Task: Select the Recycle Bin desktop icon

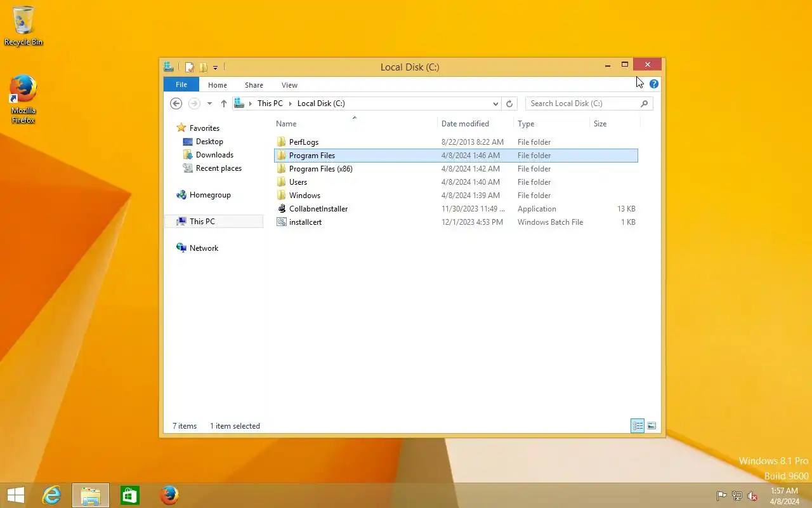Action: (x=23, y=26)
